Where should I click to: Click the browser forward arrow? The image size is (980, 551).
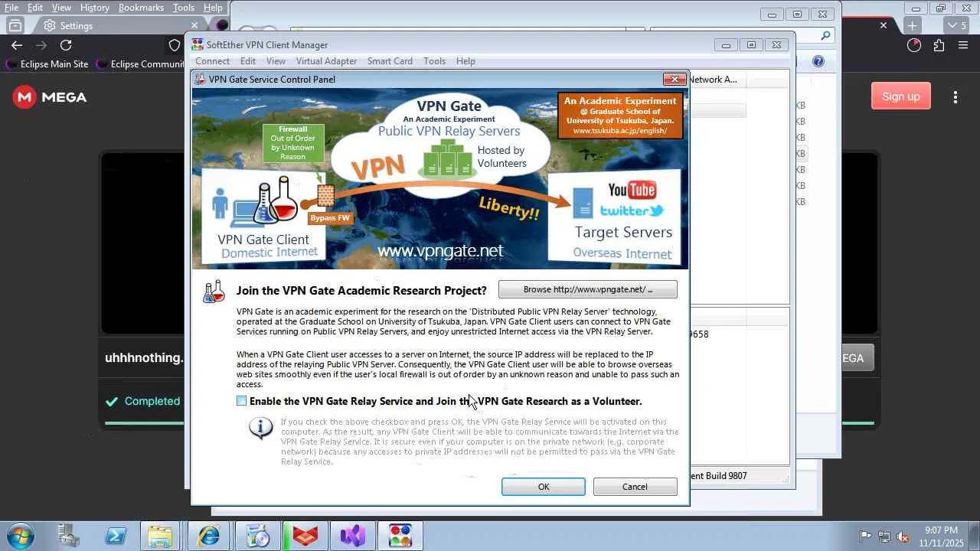pos(41,45)
